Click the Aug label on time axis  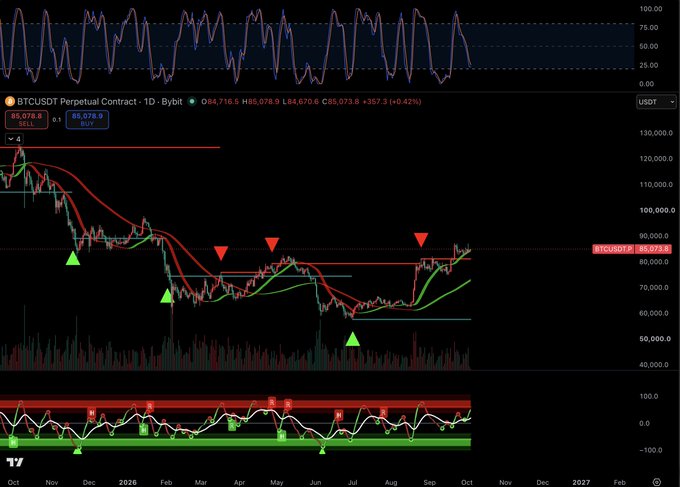point(391,482)
